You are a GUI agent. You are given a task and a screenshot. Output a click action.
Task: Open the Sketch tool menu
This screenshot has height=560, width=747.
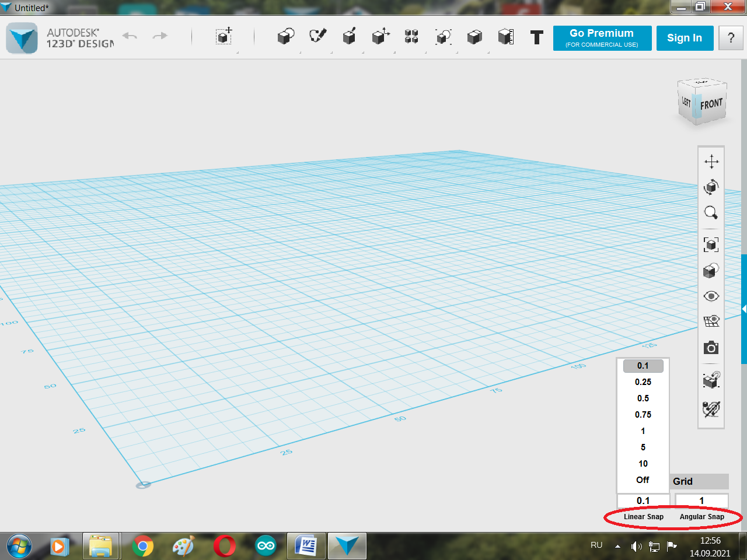[317, 37]
